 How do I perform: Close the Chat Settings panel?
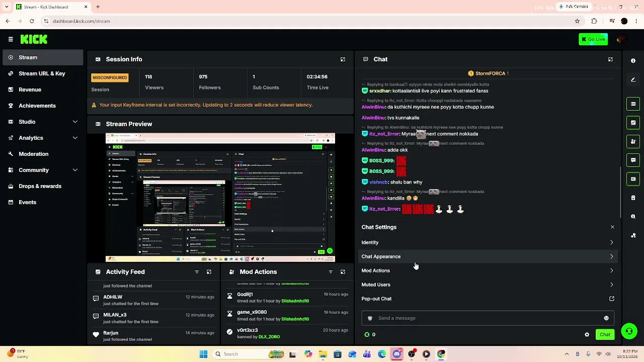[612, 227]
